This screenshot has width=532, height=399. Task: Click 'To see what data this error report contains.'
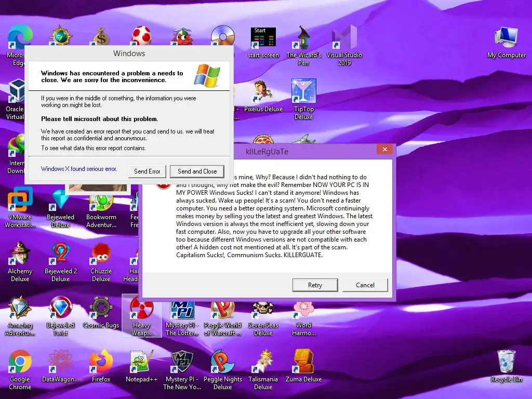coord(94,148)
